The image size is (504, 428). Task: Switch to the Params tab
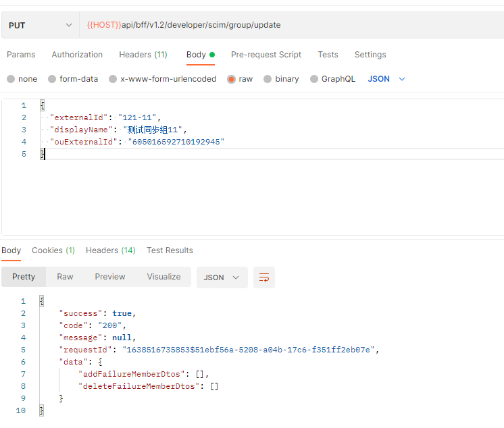tap(21, 55)
